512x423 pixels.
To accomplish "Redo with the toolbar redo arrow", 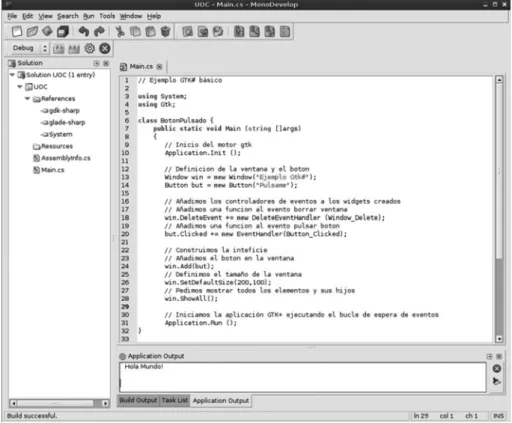I will (x=99, y=32).
